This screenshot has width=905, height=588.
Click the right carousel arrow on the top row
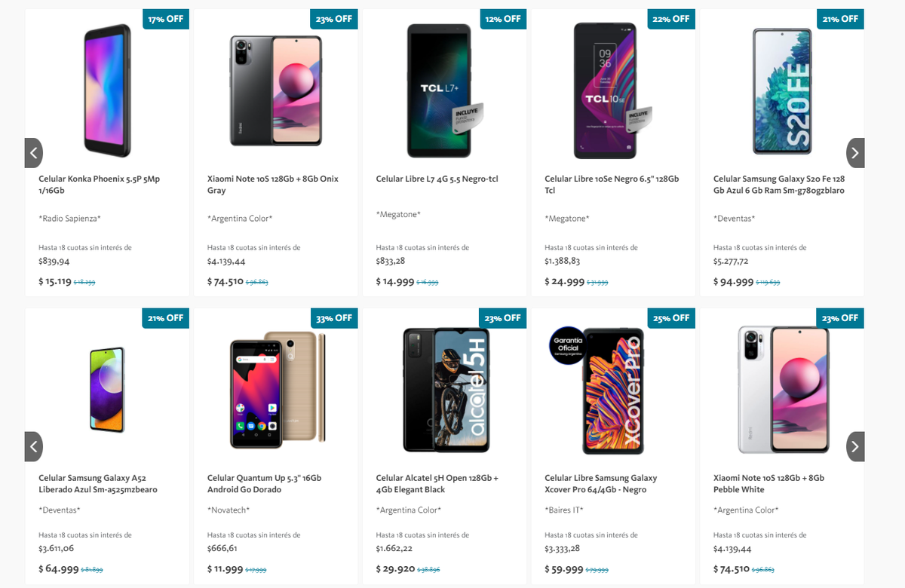(855, 152)
